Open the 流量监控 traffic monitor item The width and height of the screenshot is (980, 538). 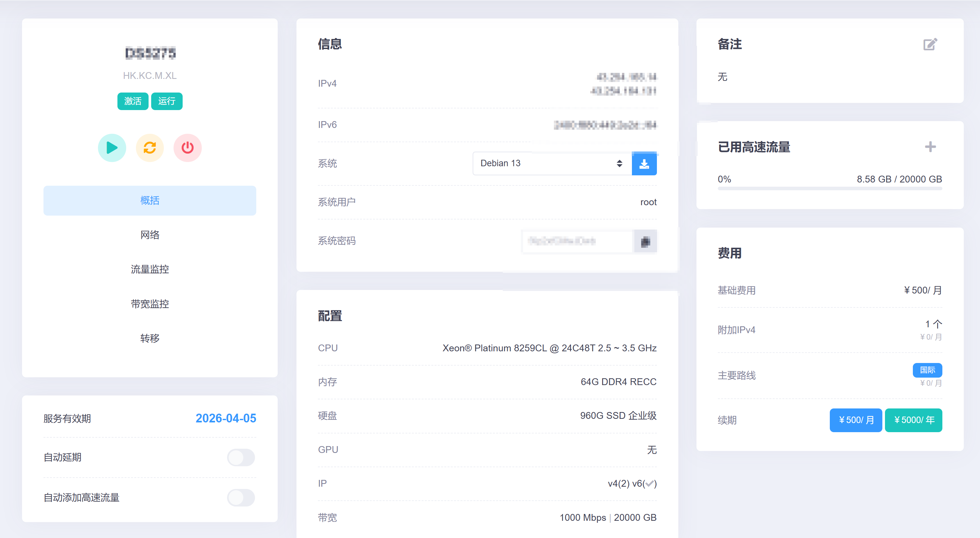150,269
